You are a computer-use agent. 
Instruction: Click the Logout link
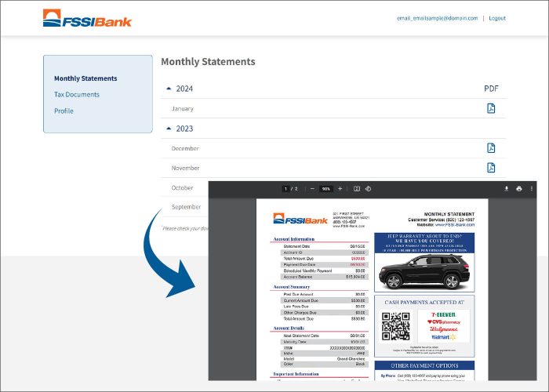[x=497, y=18]
